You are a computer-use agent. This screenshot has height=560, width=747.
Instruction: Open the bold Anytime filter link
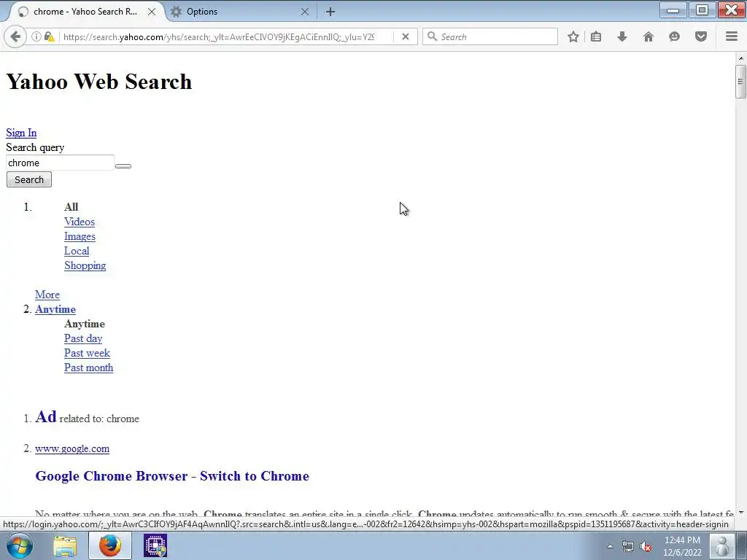pyautogui.click(x=55, y=309)
